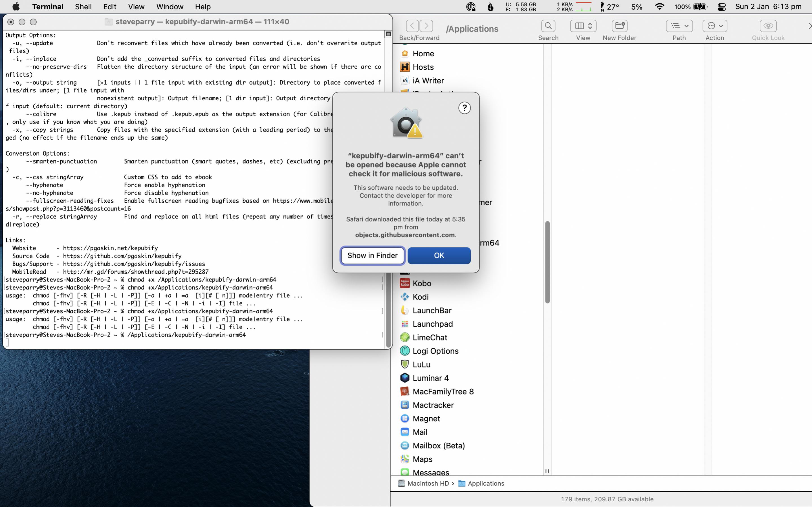This screenshot has height=507, width=812.
Task: Go forward in the Finder window
Action: point(426,26)
